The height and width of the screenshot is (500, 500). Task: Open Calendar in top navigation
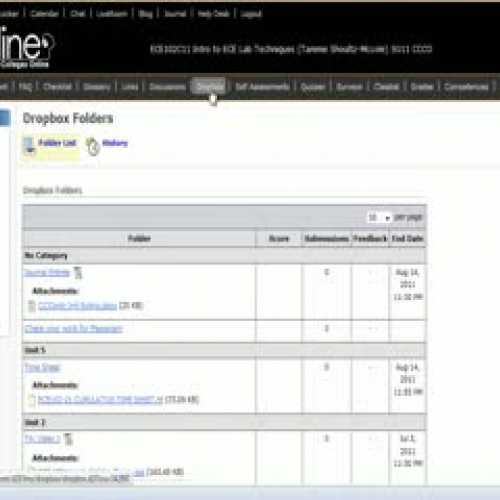[44, 14]
